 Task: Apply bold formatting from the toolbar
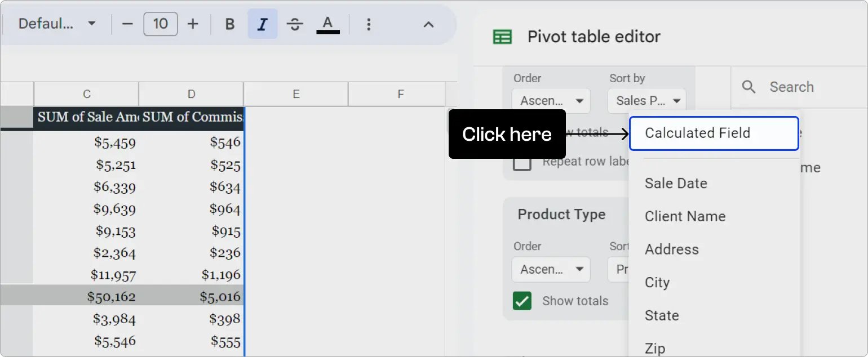click(x=229, y=24)
